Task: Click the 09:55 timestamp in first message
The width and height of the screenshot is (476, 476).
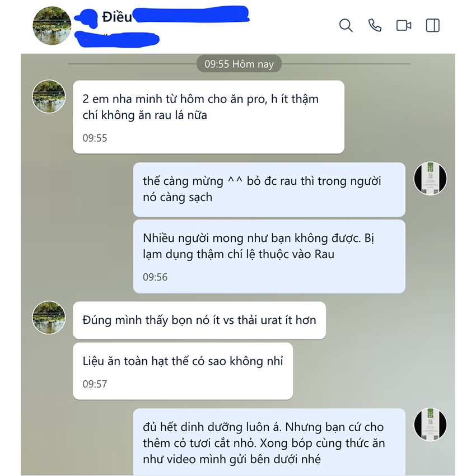Action: [95, 138]
